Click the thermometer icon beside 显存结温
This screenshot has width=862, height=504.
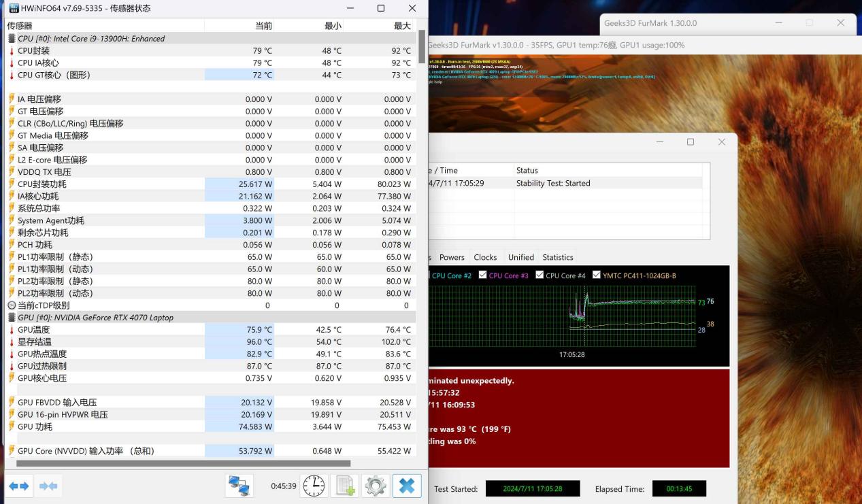coord(12,342)
